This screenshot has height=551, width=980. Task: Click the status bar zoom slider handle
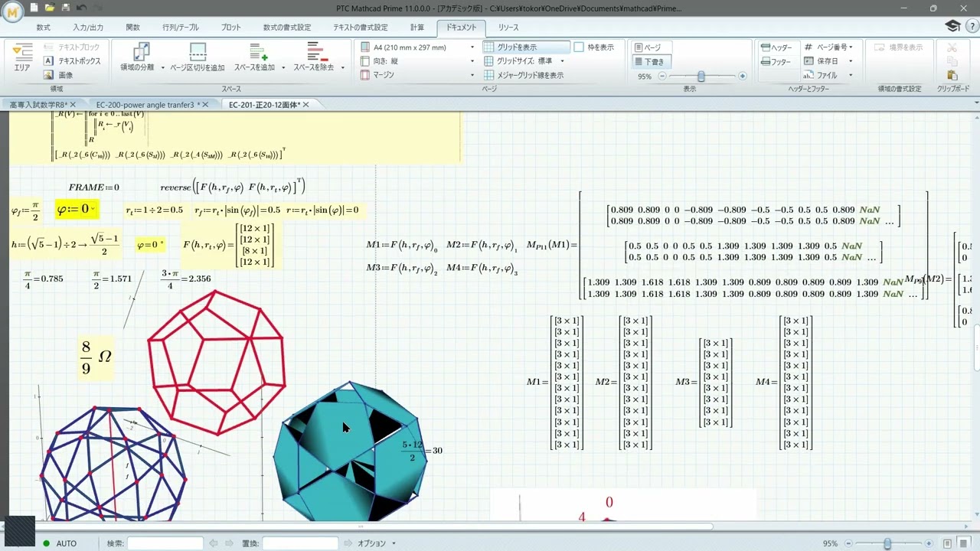click(887, 543)
